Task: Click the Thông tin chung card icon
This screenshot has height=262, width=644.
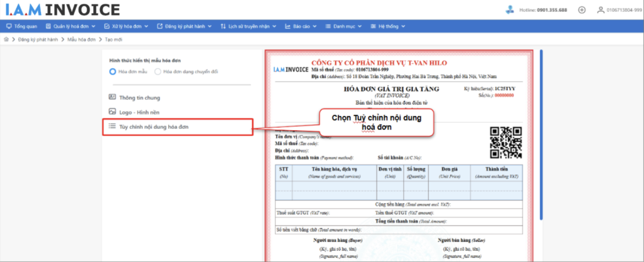Action: pyautogui.click(x=112, y=97)
